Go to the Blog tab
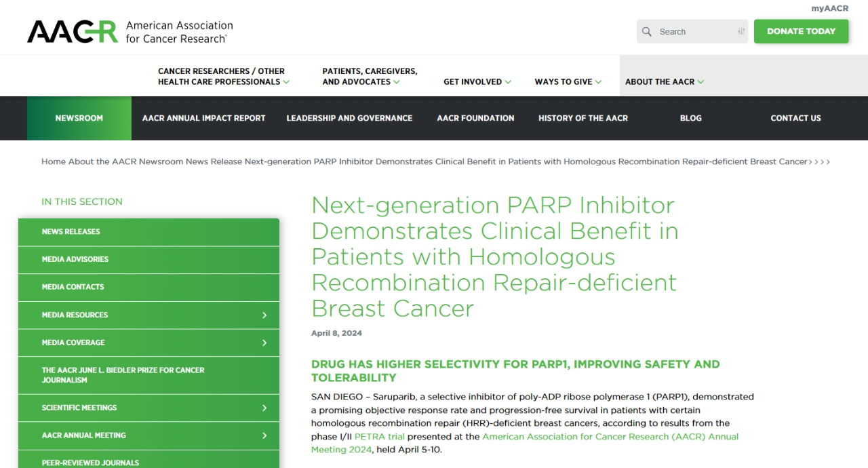Image resolution: width=868 pixels, height=468 pixels. pos(690,118)
